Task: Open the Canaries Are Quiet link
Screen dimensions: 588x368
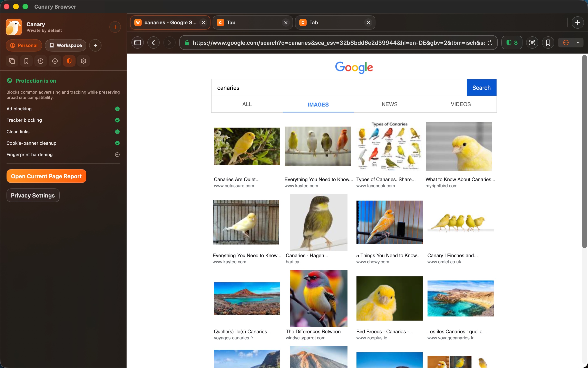Action: (x=236, y=179)
